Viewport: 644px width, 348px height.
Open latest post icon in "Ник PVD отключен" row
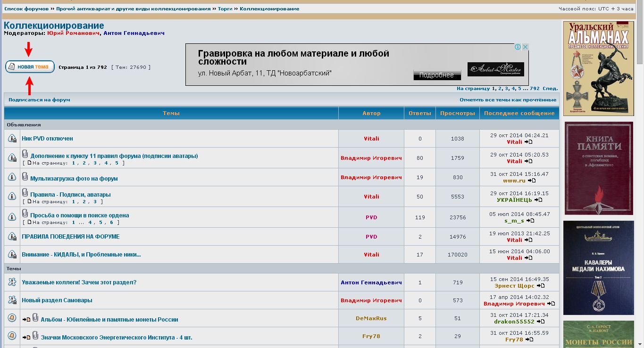coord(528,142)
